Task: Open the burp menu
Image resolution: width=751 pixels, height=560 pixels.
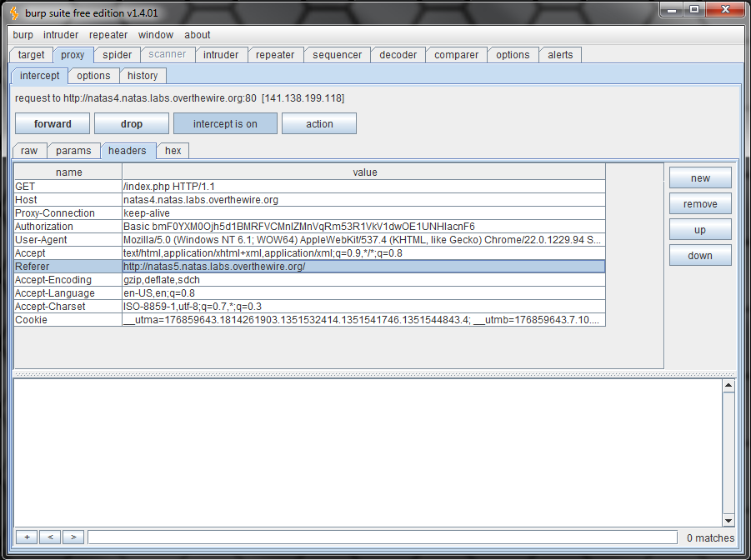Action: pos(23,35)
